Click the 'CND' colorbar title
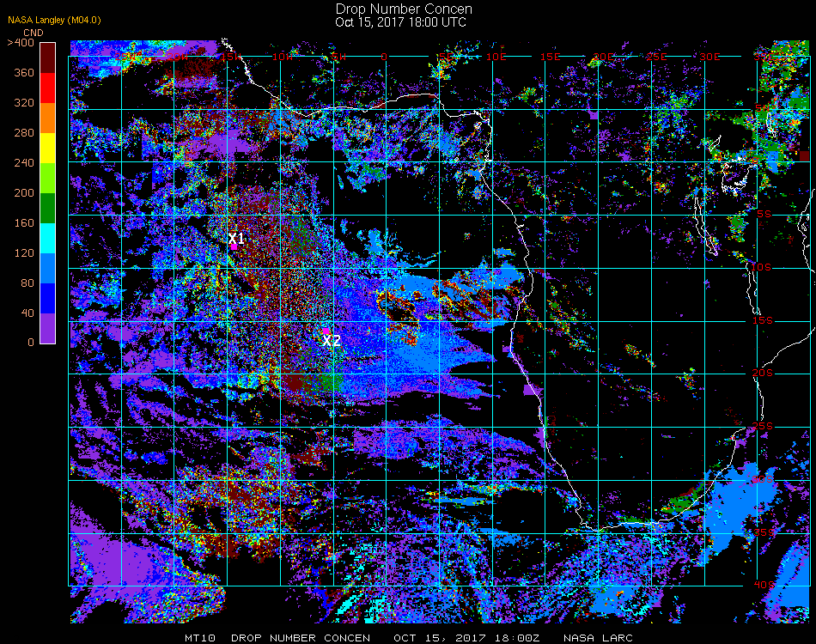Screen dimensions: 816x644 [x=33, y=33]
